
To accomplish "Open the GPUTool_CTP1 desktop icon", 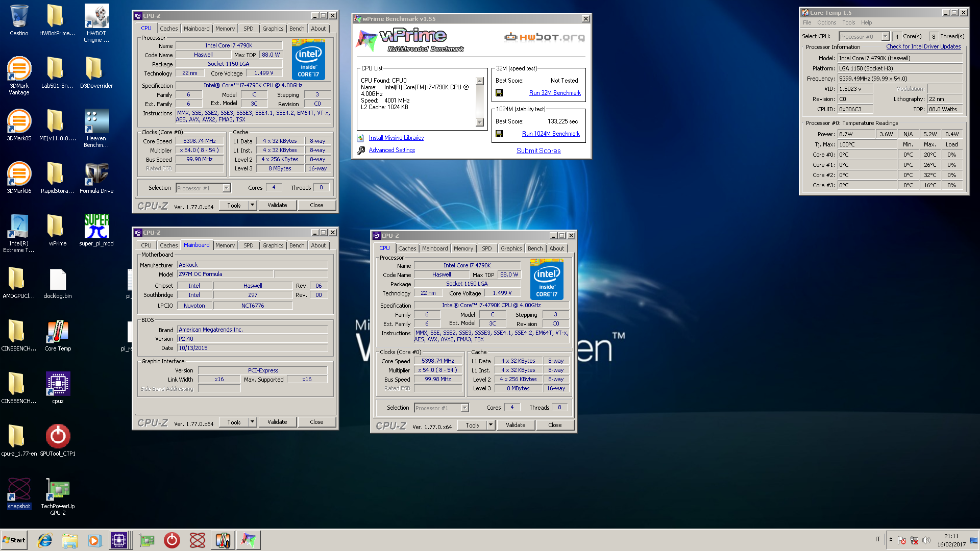I will tap(58, 440).
